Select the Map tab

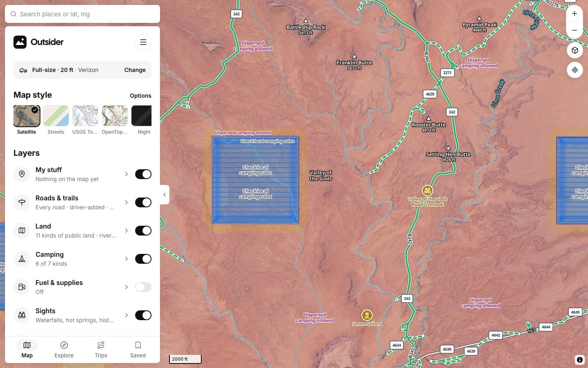27,350
